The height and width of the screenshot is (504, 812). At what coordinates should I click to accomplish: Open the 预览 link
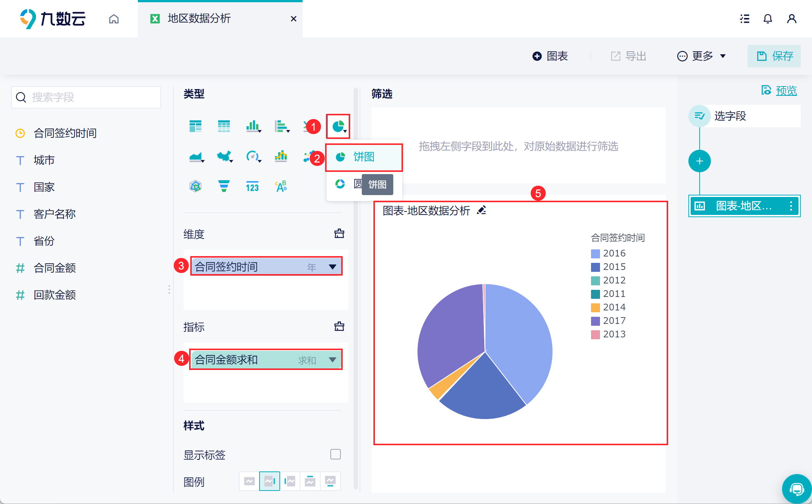coord(786,91)
